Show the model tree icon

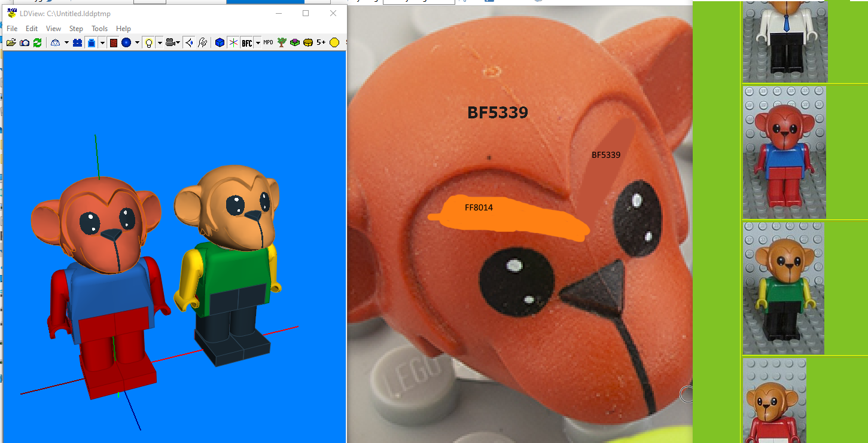tap(282, 42)
